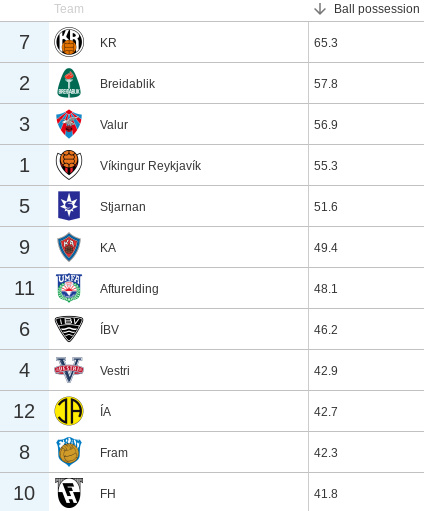Click the Vestri V-shaped crest
Screen dimensions: 424x511
[69, 370]
